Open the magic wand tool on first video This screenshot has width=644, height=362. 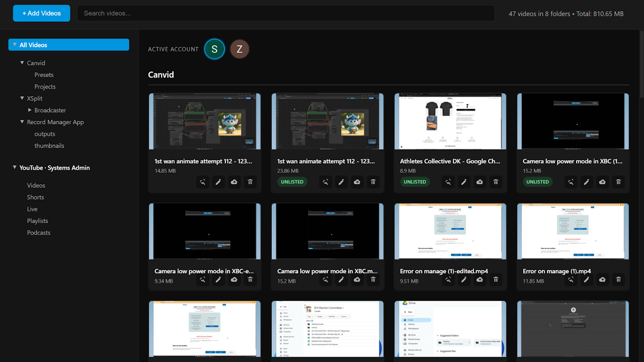(202, 182)
